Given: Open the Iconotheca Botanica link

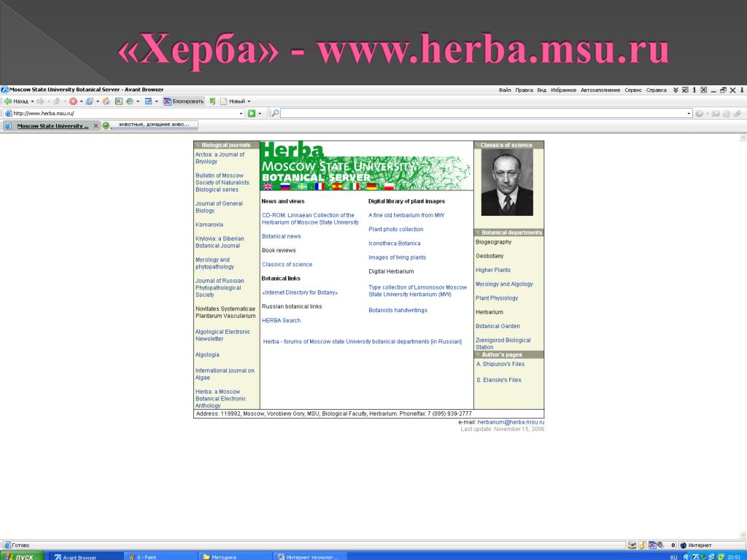Looking at the screenshot, I should point(395,244).
